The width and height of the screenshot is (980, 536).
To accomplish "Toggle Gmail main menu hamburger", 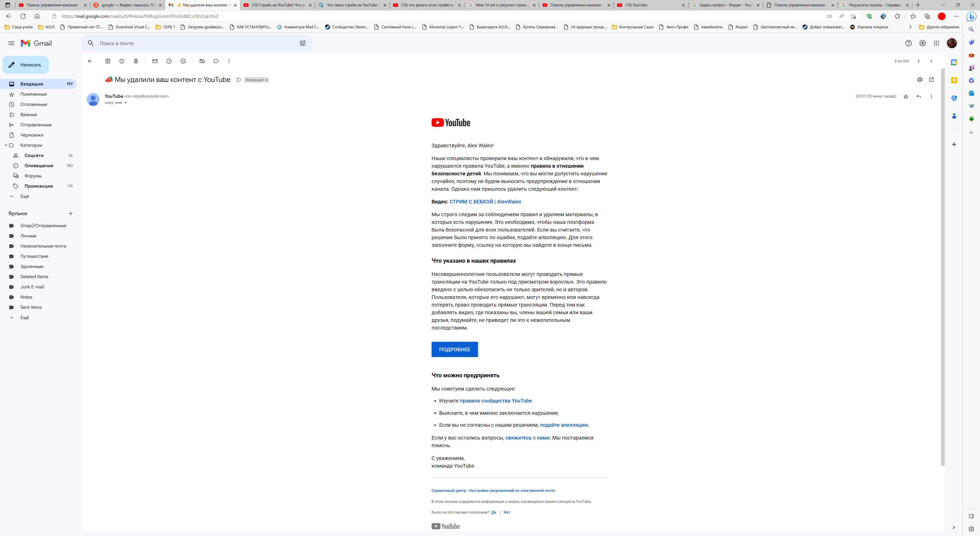I will click(11, 43).
